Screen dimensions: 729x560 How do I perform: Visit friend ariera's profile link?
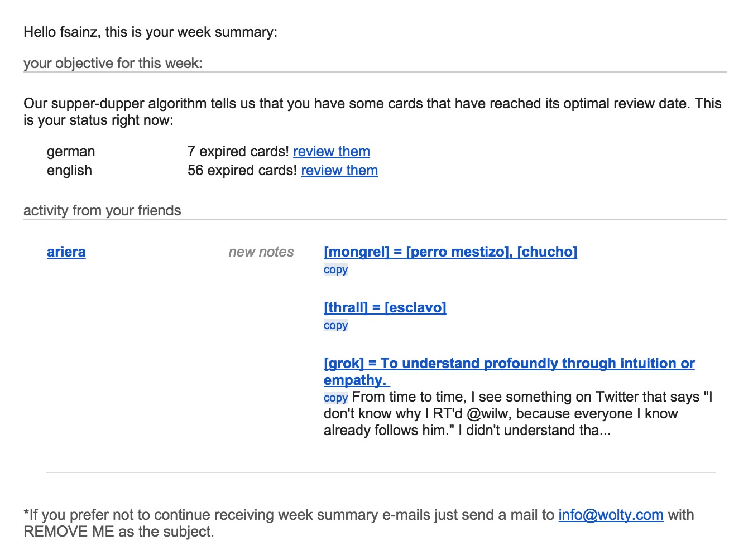click(66, 252)
